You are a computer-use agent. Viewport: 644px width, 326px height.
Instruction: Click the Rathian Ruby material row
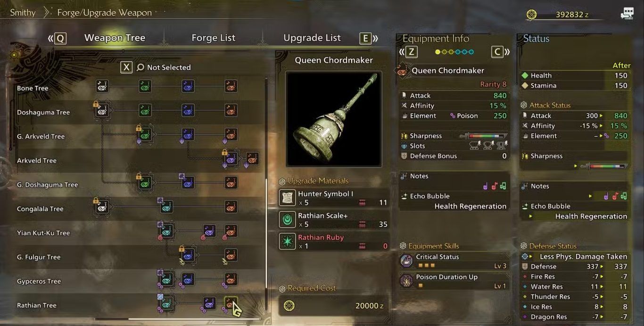point(334,242)
